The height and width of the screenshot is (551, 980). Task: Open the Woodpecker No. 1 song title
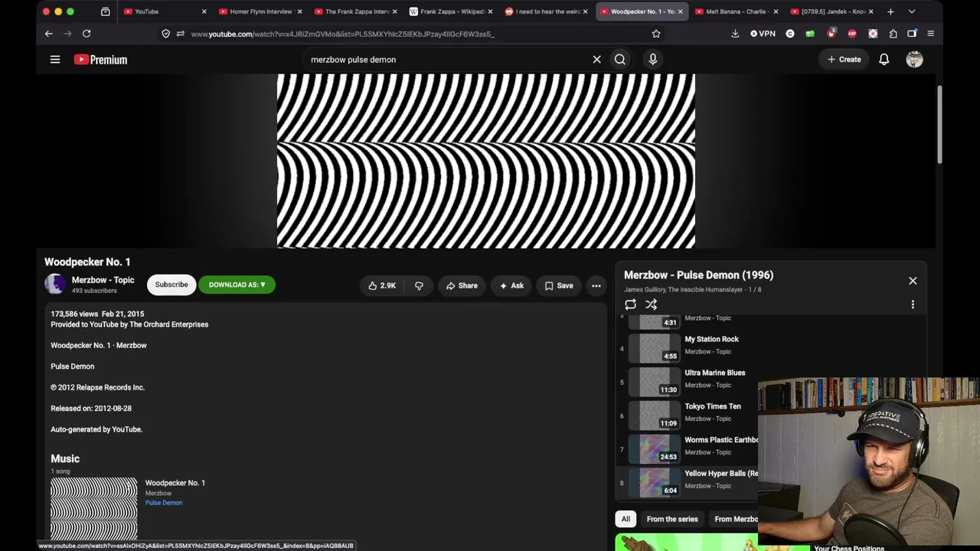[x=175, y=483]
